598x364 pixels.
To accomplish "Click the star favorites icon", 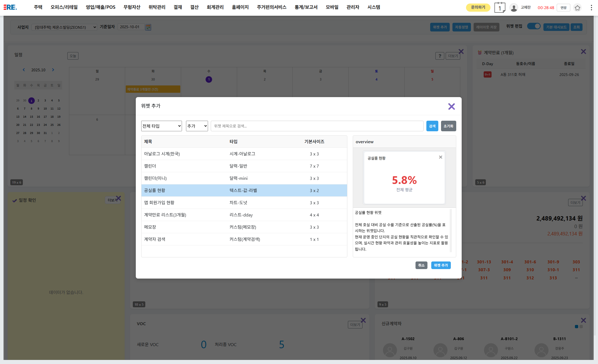I will [x=577, y=8].
